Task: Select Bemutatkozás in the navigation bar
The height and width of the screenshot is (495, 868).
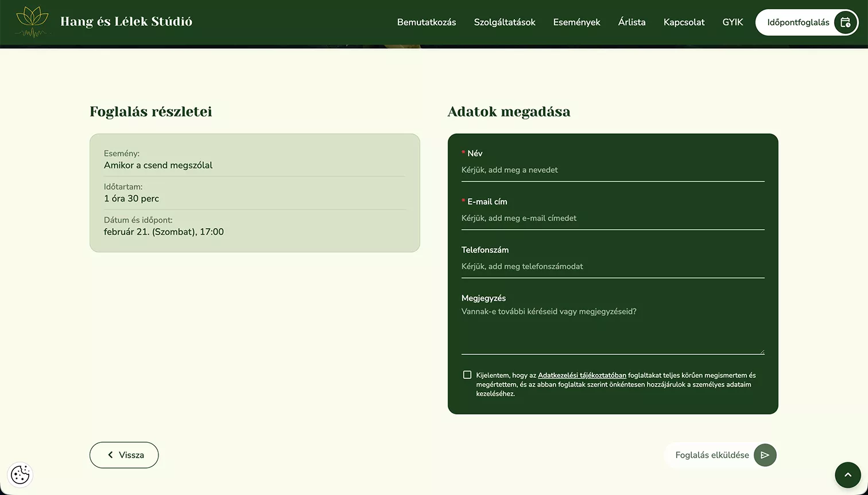Action: point(426,22)
